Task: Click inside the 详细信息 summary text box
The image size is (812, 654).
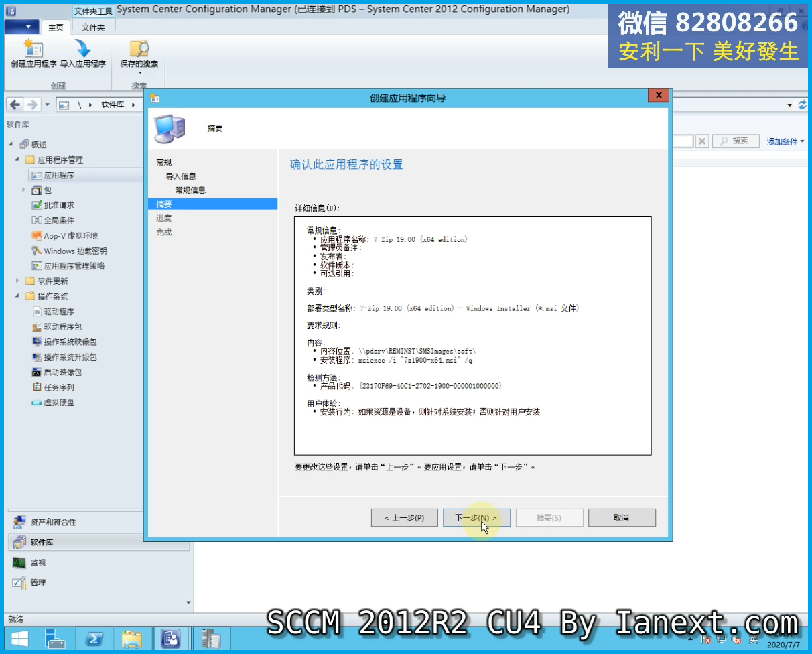Action: [x=473, y=336]
